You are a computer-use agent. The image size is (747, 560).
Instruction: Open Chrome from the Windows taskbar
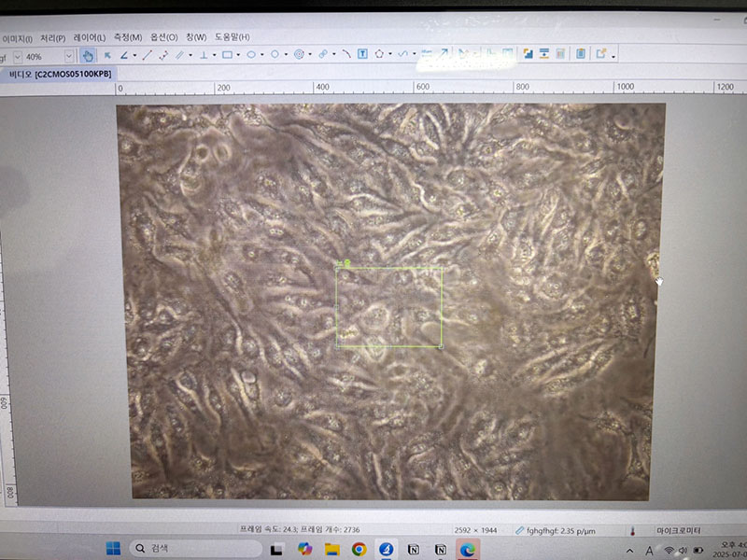click(x=359, y=549)
